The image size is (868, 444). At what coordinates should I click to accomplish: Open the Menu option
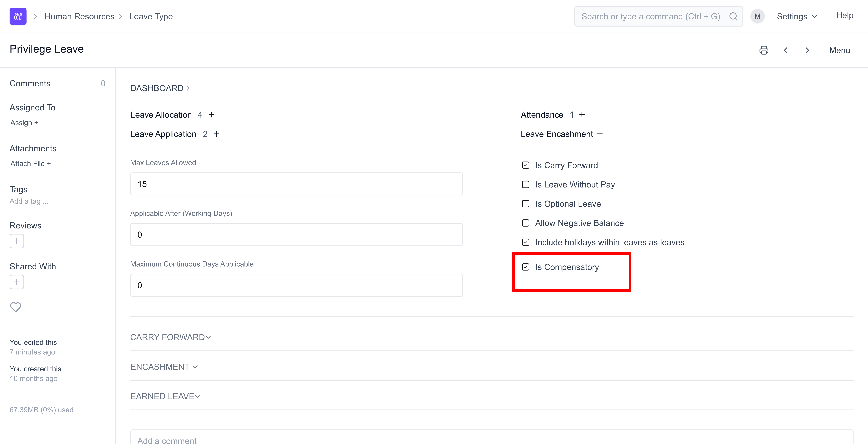pyautogui.click(x=839, y=50)
